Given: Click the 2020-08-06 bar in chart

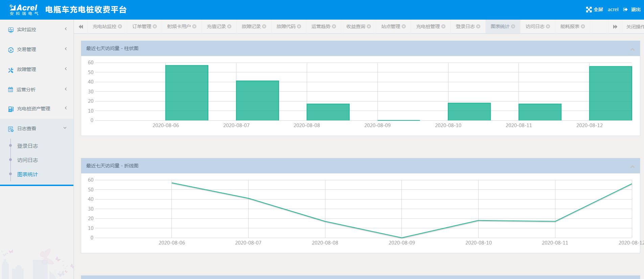Looking at the screenshot, I should pos(187,93).
